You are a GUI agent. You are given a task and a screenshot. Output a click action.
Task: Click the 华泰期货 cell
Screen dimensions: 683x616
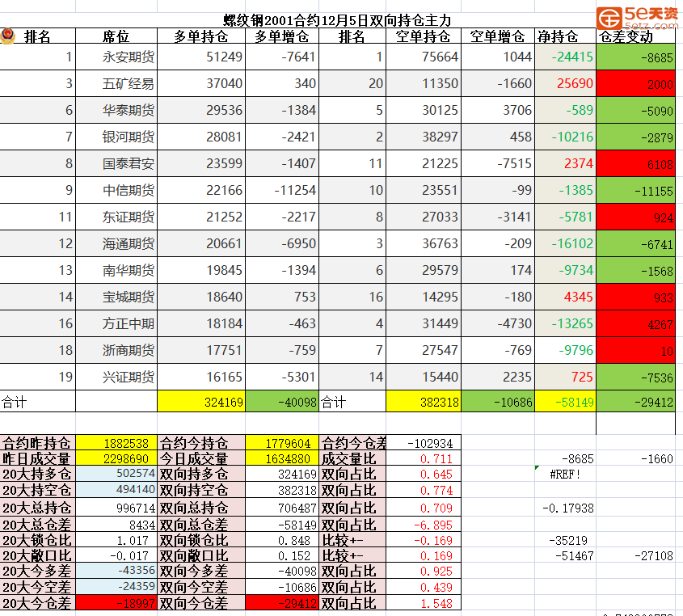(116, 110)
